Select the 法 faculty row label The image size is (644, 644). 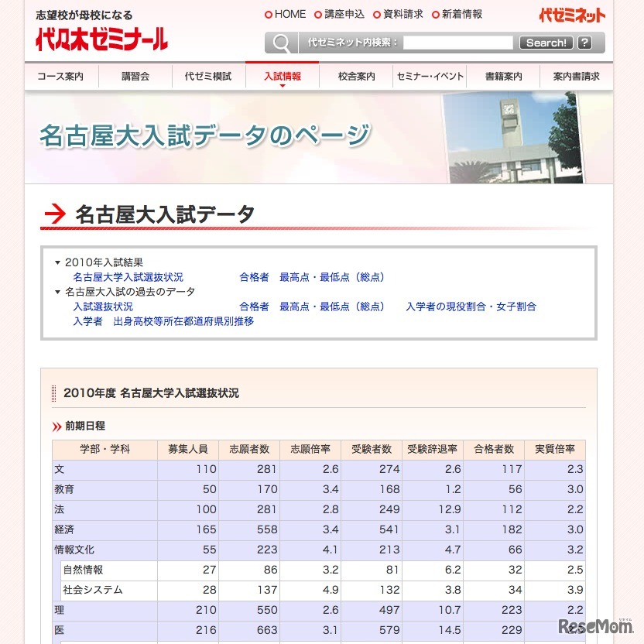[59, 509]
